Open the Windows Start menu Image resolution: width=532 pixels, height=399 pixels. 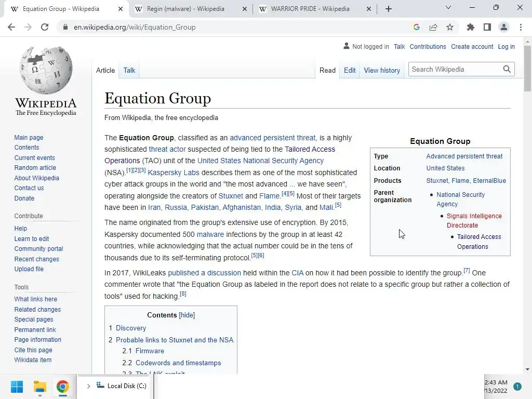pos(17,387)
